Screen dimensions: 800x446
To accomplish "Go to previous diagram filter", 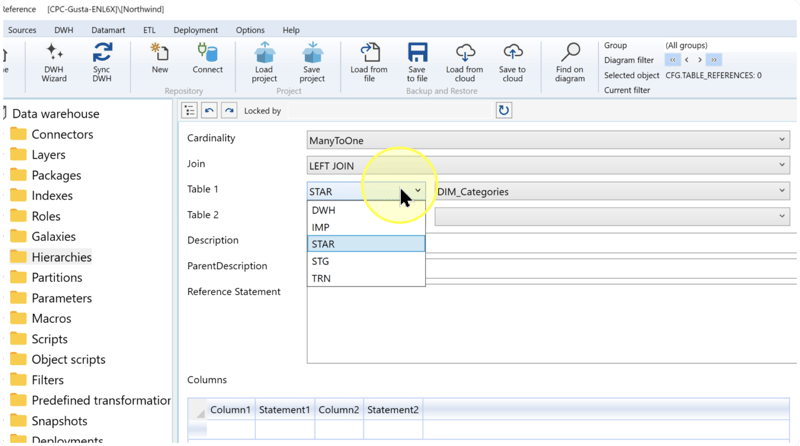I will (x=687, y=60).
